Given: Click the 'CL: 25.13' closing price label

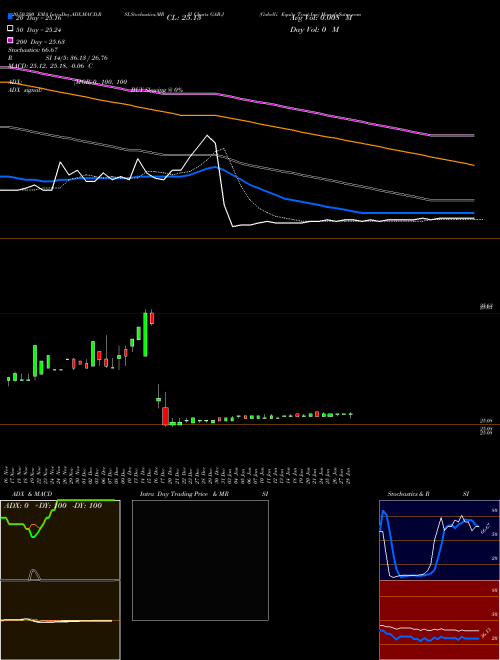Looking at the screenshot, I should click(x=184, y=18).
